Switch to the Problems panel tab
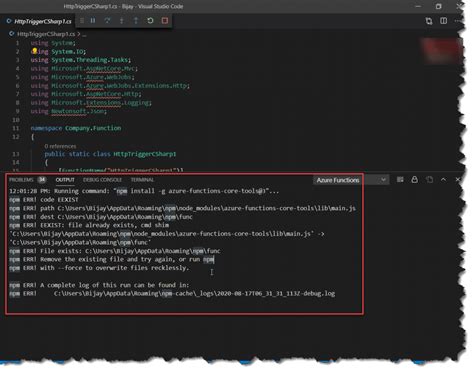 [21, 180]
